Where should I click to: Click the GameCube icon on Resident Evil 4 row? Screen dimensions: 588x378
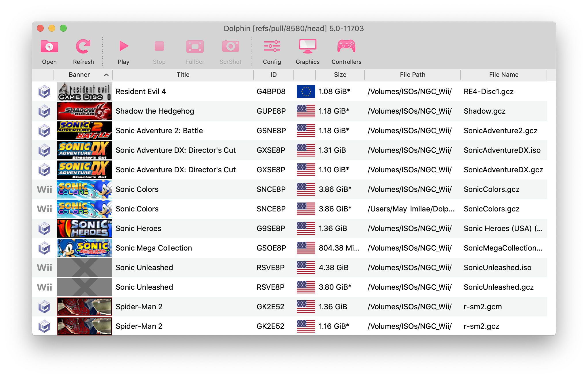tap(44, 91)
